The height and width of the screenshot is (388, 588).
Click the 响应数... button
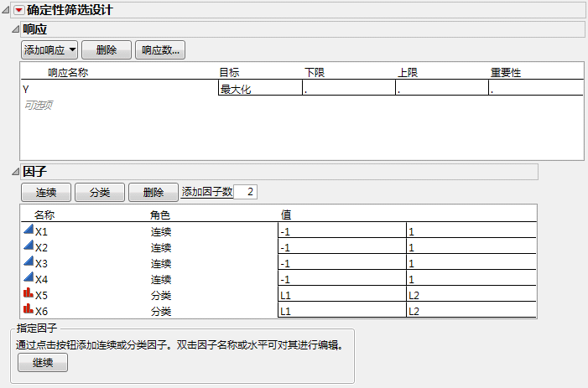coord(160,49)
